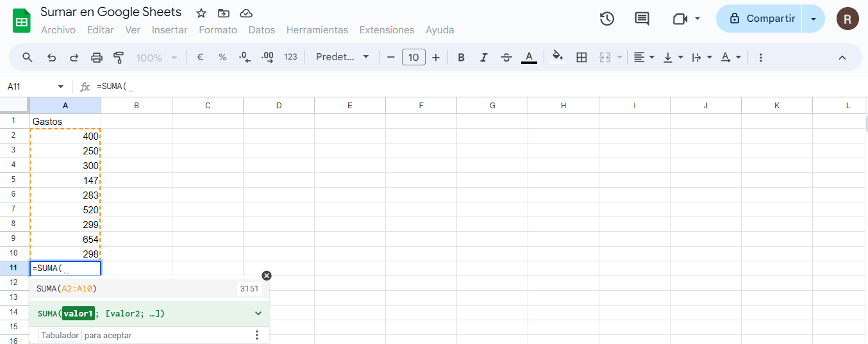Increase font size with plus
Image resolution: width=868 pixels, height=344 pixels.
click(436, 57)
